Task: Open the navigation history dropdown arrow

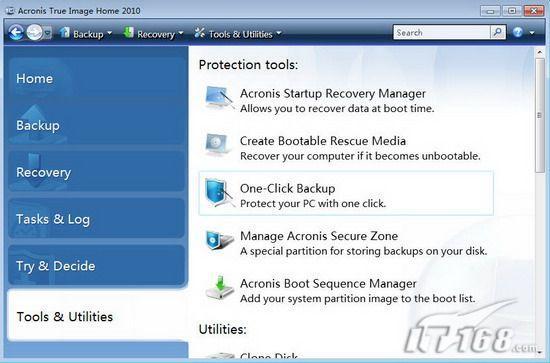Action: click(48, 33)
